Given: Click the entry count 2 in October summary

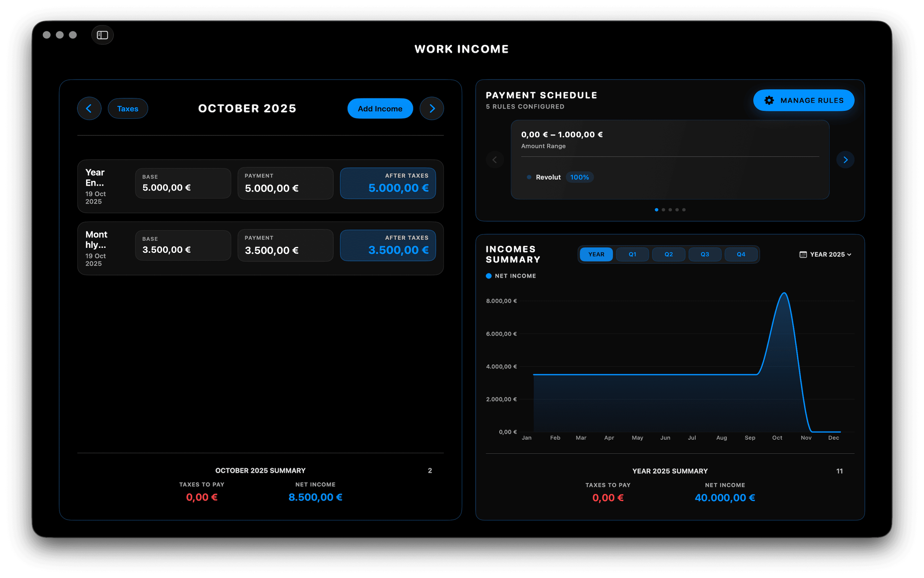Looking at the screenshot, I should coord(430,470).
